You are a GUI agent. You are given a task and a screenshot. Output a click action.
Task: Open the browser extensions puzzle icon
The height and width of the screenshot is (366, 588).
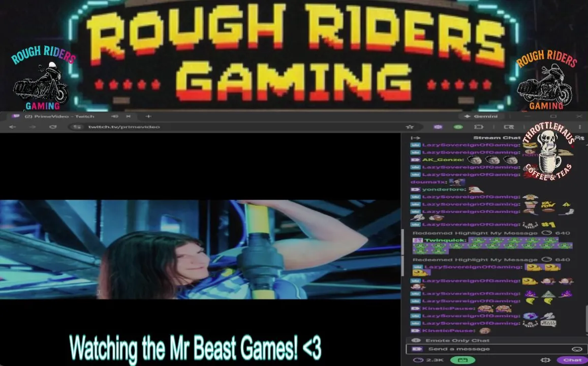point(479,127)
